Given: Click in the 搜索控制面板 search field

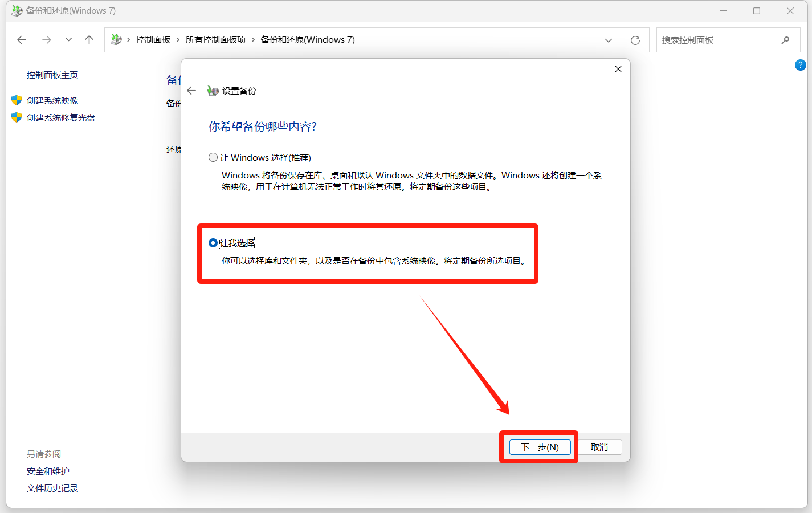Looking at the screenshot, I should 718,40.
